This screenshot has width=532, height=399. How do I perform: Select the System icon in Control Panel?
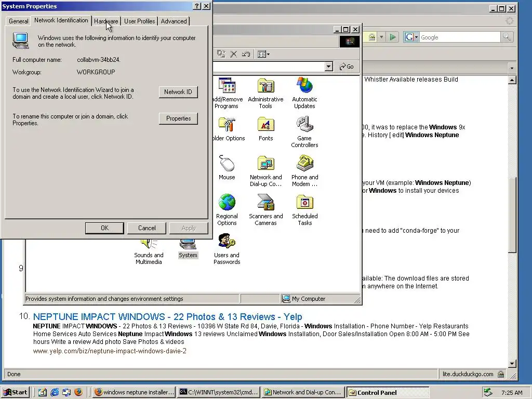(188, 249)
